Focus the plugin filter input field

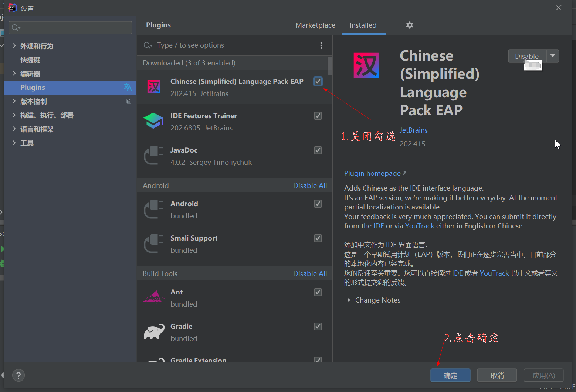[x=235, y=45]
